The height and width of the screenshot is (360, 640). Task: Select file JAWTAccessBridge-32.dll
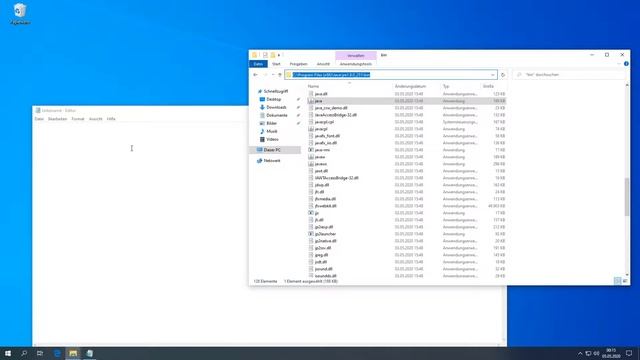tap(336, 178)
